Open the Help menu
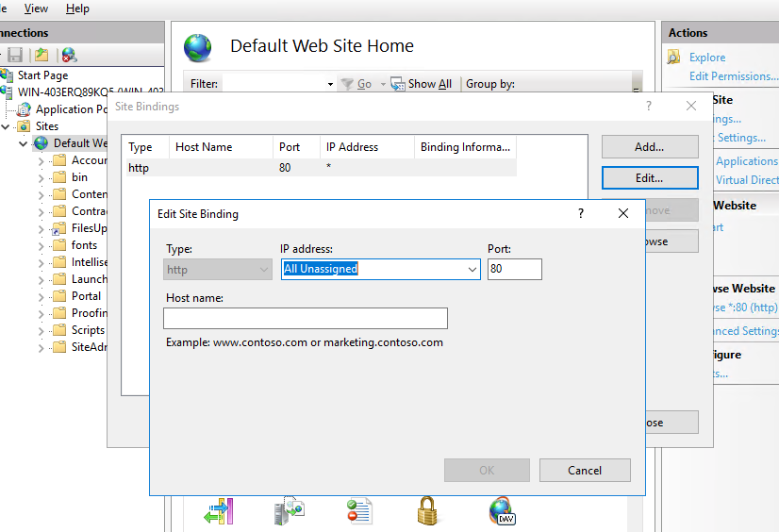Screen dimensions: 779x532 pos(77,8)
